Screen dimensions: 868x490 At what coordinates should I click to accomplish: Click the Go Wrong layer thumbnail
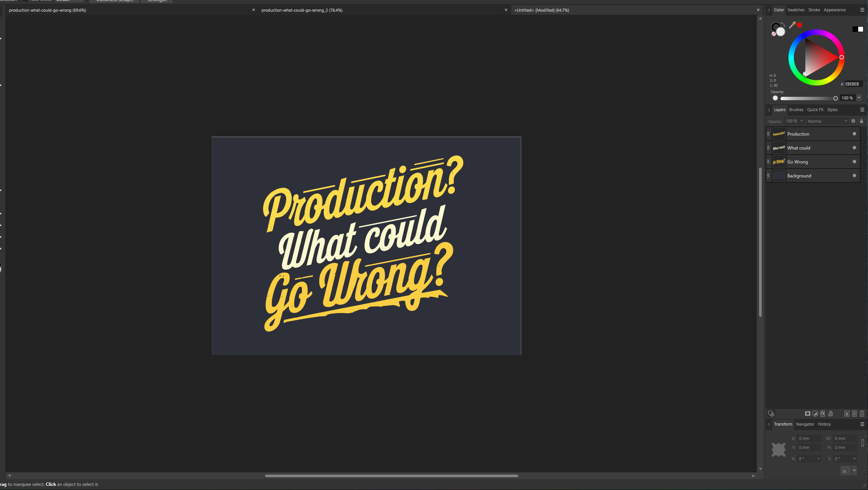point(779,162)
